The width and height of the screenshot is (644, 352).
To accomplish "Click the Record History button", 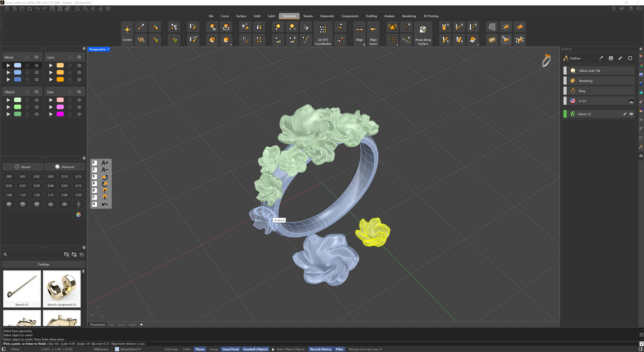I will [x=320, y=349].
